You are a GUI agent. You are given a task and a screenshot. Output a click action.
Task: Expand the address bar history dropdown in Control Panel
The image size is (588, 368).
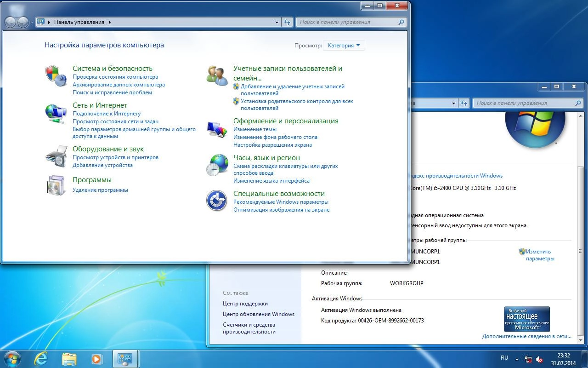point(277,22)
